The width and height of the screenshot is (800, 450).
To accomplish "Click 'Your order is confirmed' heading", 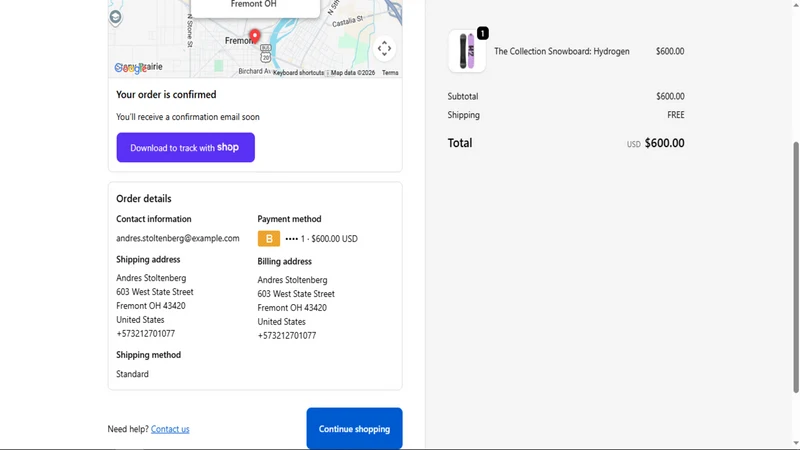I will tap(166, 94).
